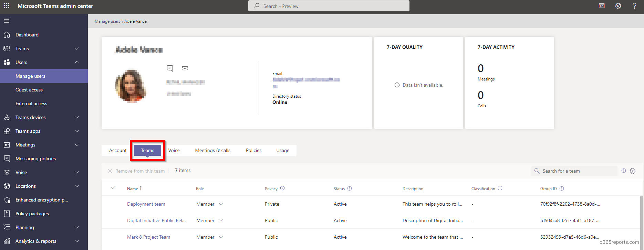Click info icon beside team search
This screenshot has width=644, height=250.
tap(624, 171)
